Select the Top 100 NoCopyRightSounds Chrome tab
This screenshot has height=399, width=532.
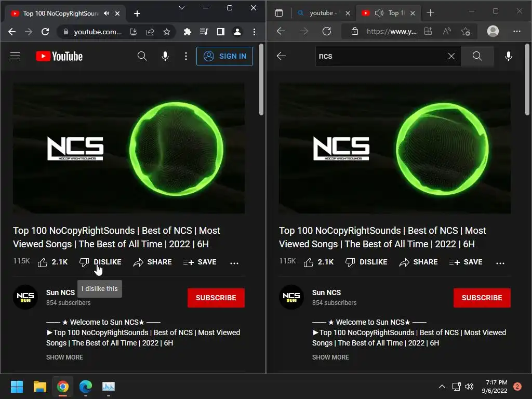pyautogui.click(x=60, y=14)
